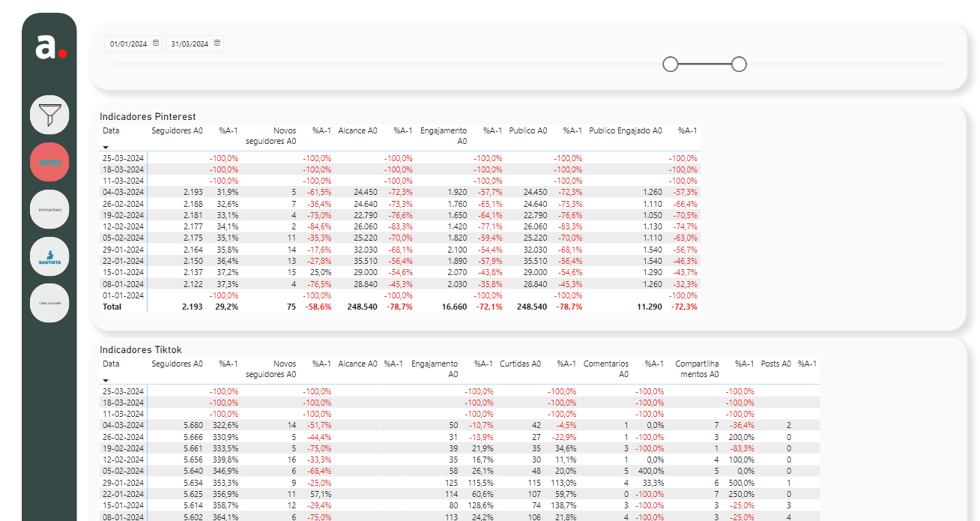Click the 26.060 Alcance A0 cell

366,226
